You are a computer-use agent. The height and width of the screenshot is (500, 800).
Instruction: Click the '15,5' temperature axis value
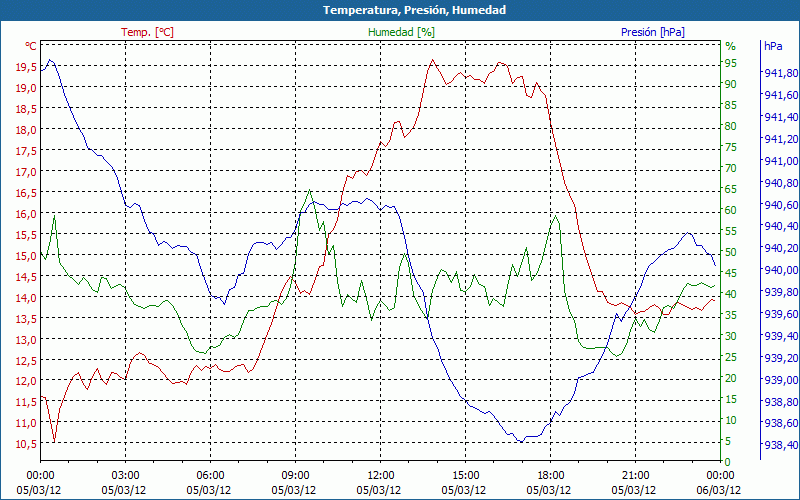click(28, 235)
